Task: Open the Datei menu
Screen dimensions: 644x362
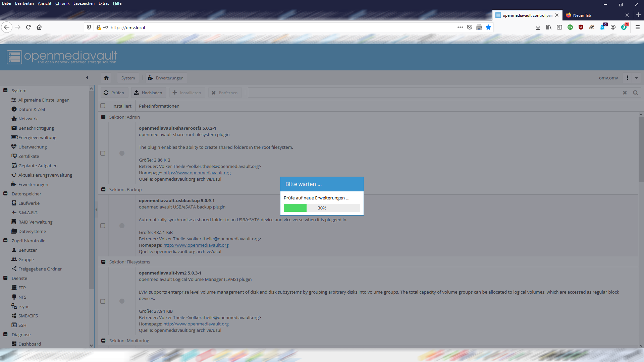Action: [6, 3]
